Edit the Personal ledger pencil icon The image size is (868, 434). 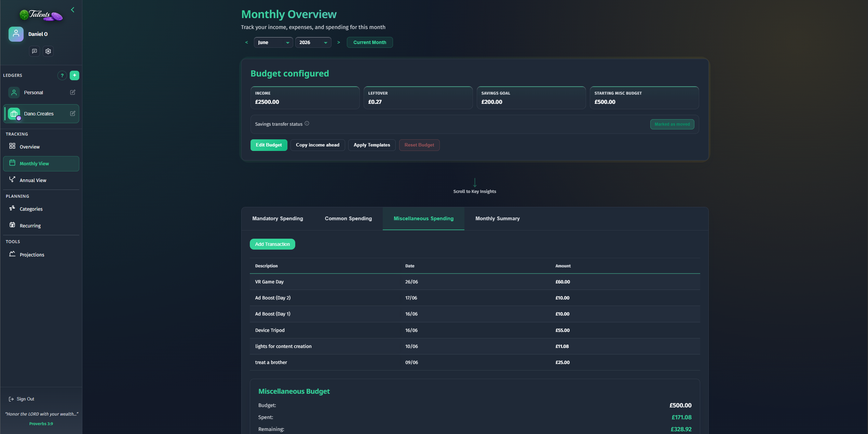click(x=73, y=93)
